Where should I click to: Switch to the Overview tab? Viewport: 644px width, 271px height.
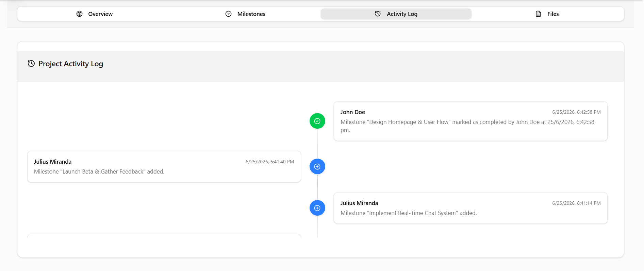pyautogui.click(x=94, y=14)
